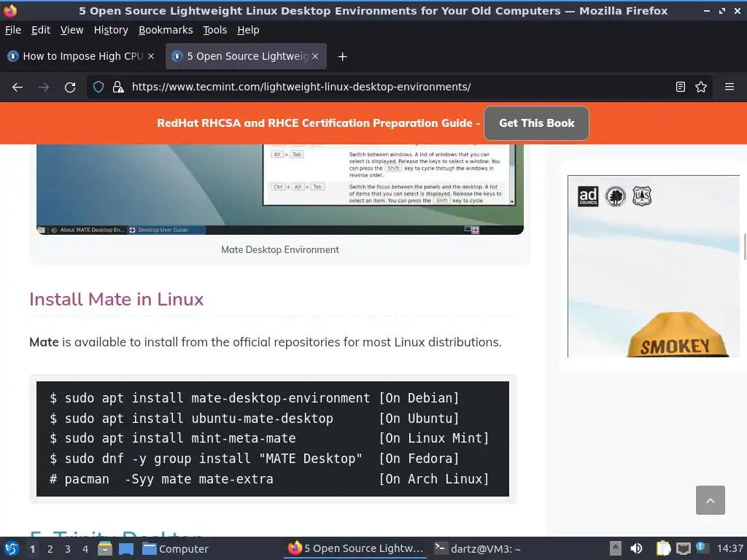Click the Get This Book button
The image size is (747, 560).
(x=536, y=123)
